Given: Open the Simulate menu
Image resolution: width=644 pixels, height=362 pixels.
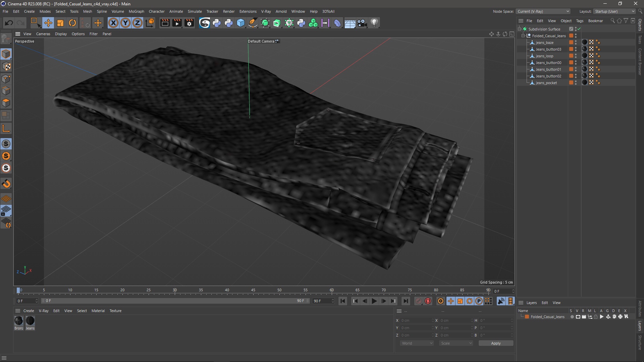Looking at the screenshot, I should [195, 11].
